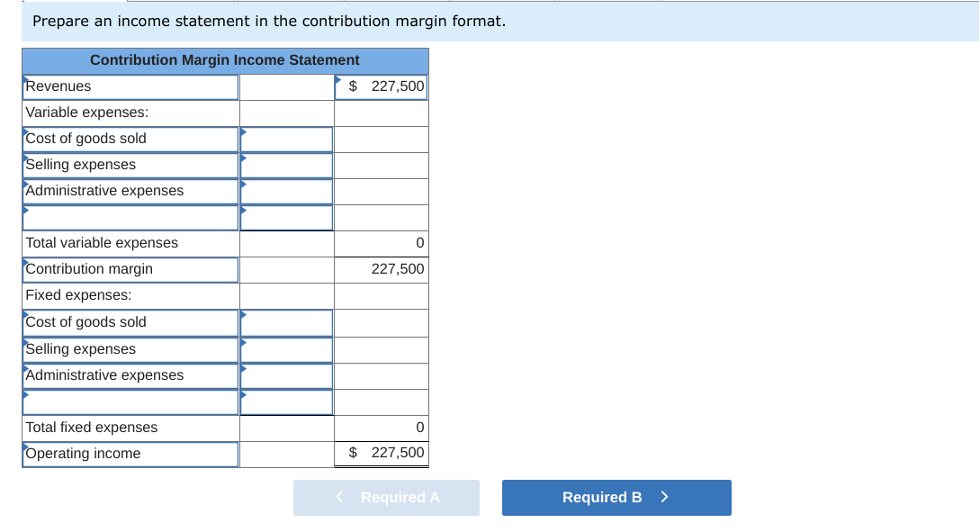Select the Selling expenses fixed input cell
980x532 pixels.
[x=285, y=348]
